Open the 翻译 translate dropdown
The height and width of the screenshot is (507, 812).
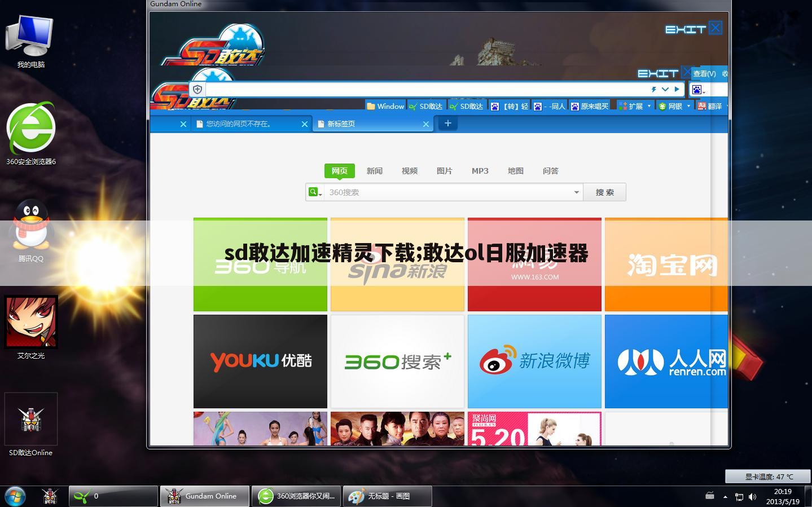coord(714,106)
